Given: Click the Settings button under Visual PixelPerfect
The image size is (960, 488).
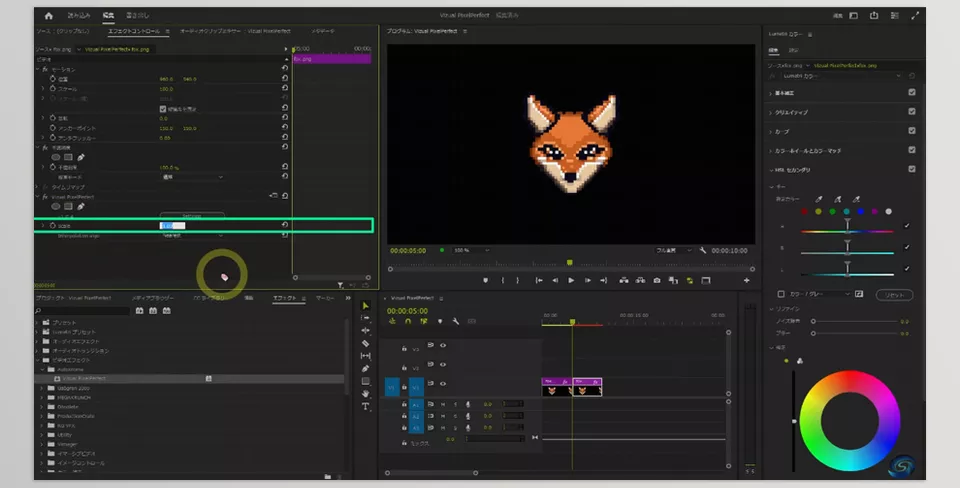Looking at the screenshot, I should pos(192,216).
